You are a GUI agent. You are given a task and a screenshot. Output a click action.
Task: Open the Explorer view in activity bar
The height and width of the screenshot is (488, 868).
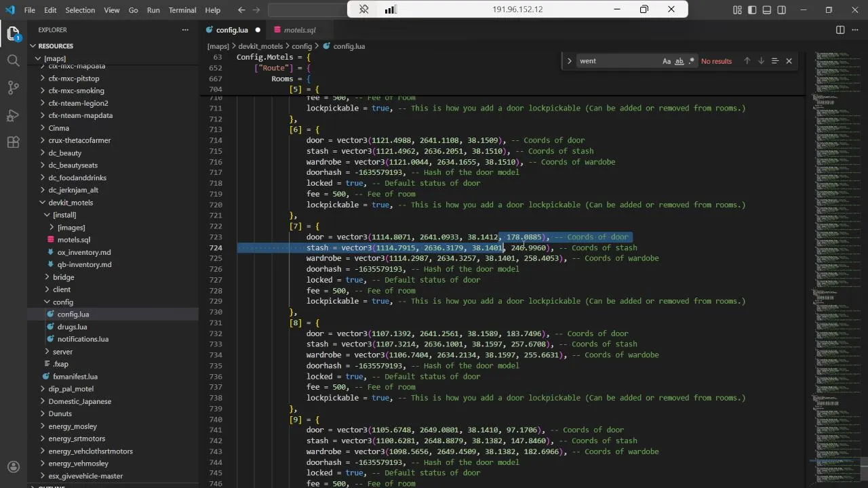pos(14,34)
